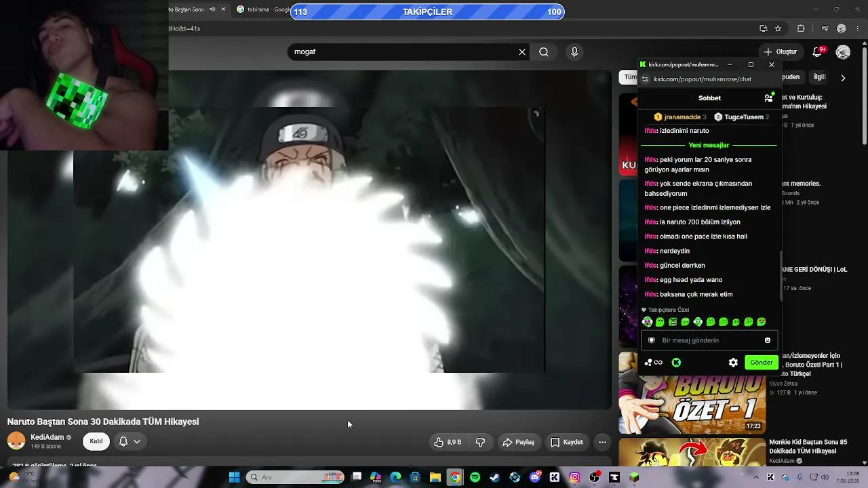
Task: Open Chrome media controls icon
Action: pos(825,28)
